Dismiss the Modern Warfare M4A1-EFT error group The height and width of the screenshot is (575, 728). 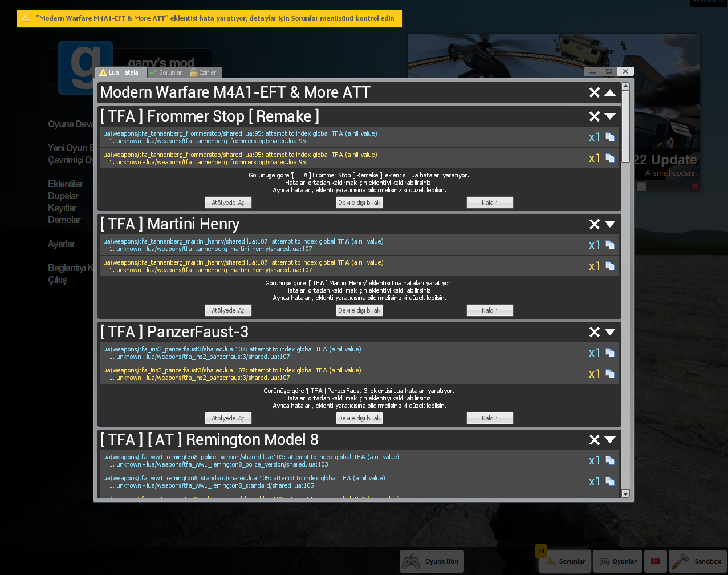click(x=595, y=92)
